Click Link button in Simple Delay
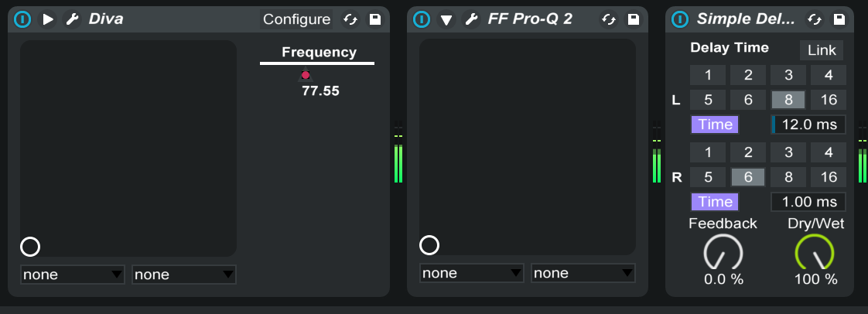Image resolution: width=868 pixels, height=314 pixels. pyautogui.click(x=822, y=50)
